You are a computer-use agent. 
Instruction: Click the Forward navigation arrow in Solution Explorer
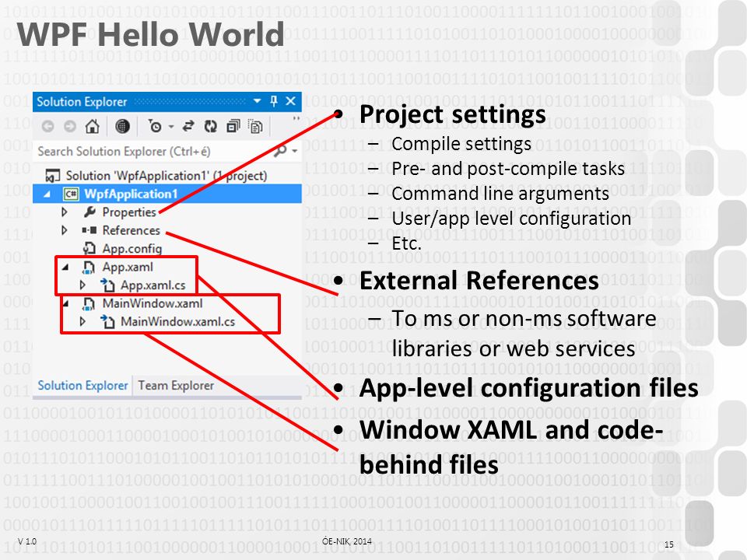70,126
